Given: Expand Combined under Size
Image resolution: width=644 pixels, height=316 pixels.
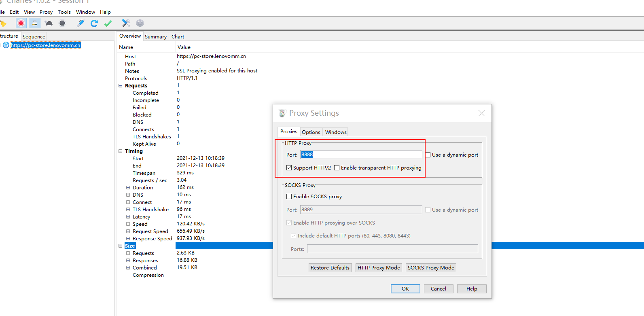Looking at the screenshot, I should [x=128, y=268].
